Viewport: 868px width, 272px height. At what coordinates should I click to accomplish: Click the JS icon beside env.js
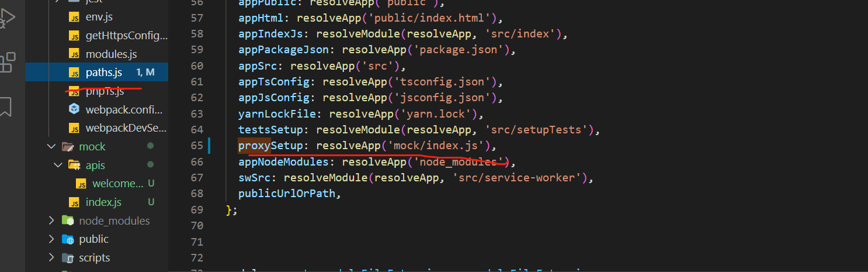[x=74, y=17]
